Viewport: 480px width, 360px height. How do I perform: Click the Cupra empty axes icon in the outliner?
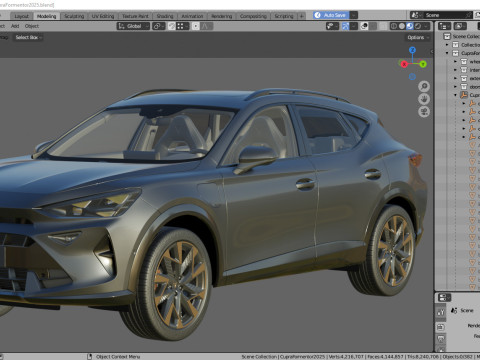464,95
